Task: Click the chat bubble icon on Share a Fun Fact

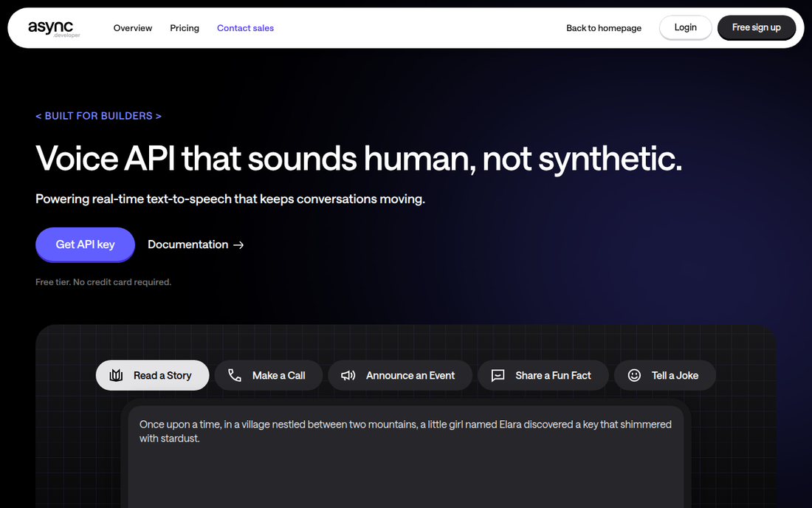Action: point(498,375)
